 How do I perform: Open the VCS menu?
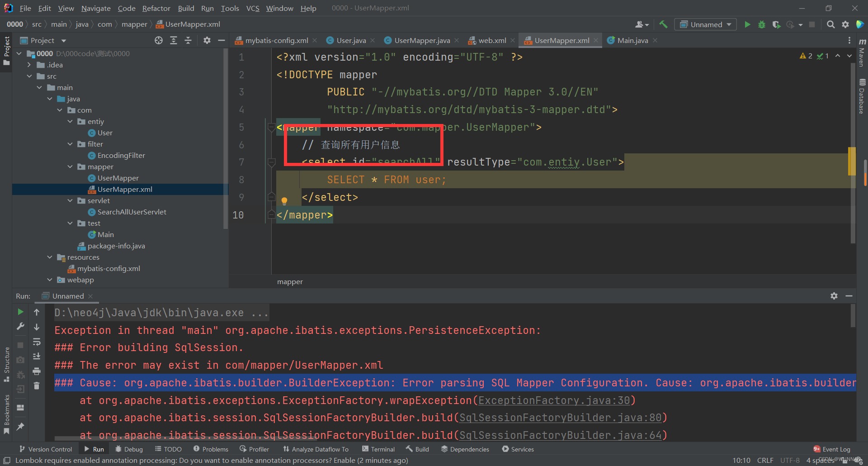pos(253,8)
